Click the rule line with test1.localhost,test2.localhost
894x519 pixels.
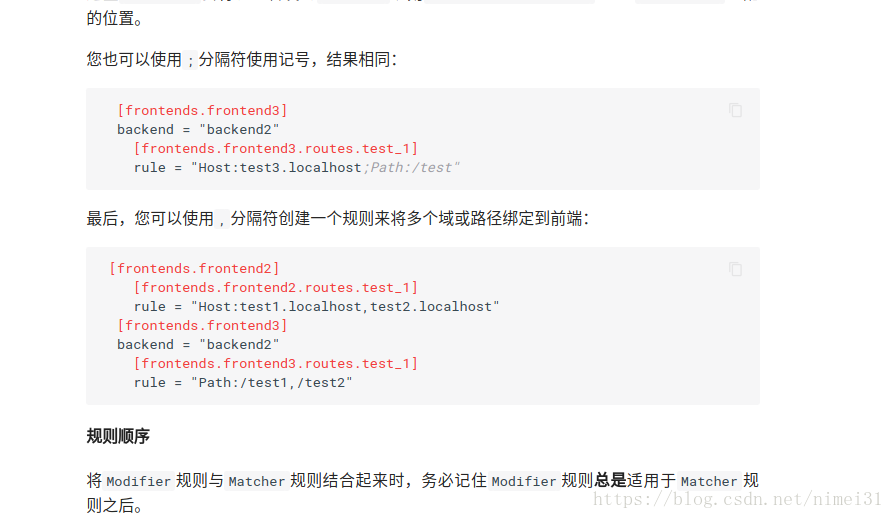(x=316, y=306)
